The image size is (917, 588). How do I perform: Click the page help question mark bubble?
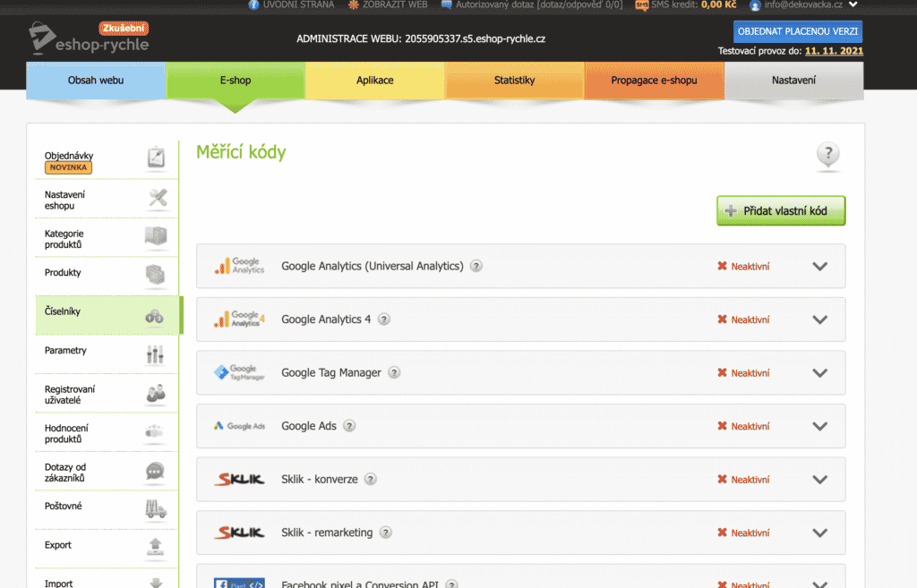[x=828, y=156]
